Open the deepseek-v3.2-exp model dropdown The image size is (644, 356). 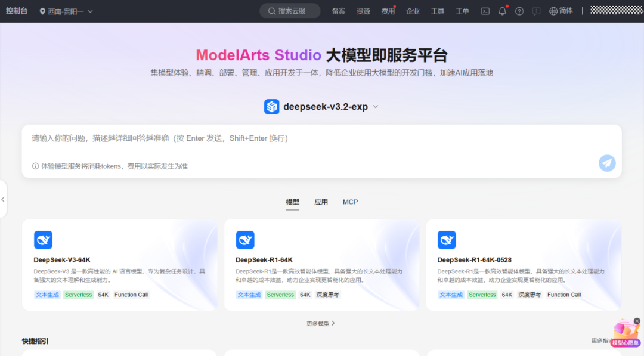click(376, 107)
